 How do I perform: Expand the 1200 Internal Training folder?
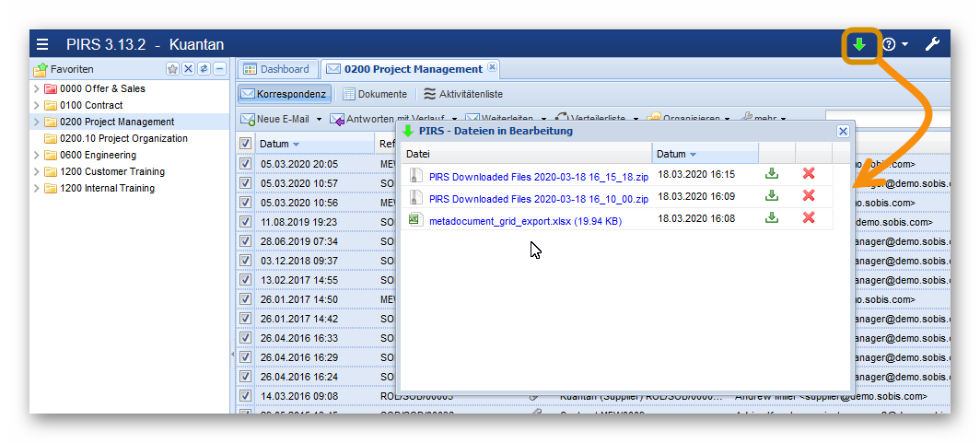(x=36, y=188)
